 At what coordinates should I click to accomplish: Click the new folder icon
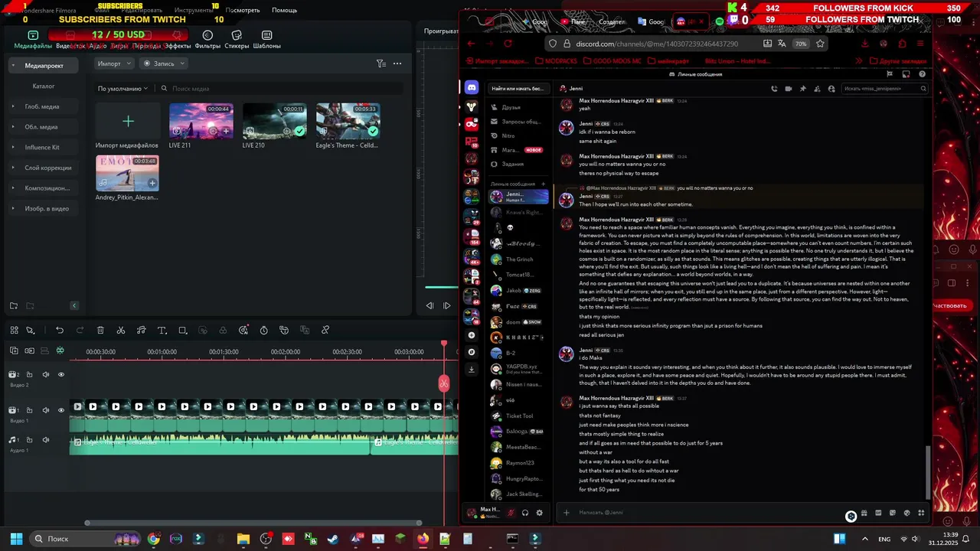pyautogui.click(x=14, y=306)
